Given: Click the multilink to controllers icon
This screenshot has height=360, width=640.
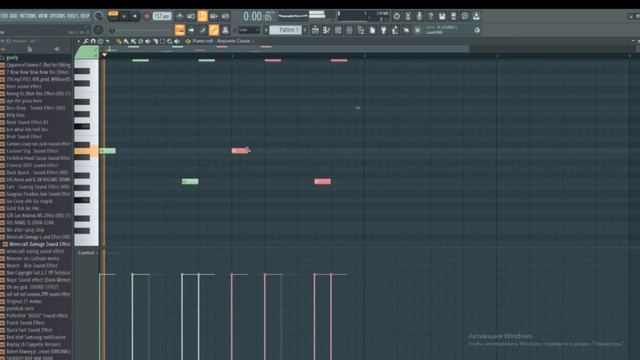Looking at the screenshot, I should click(225, 30).
